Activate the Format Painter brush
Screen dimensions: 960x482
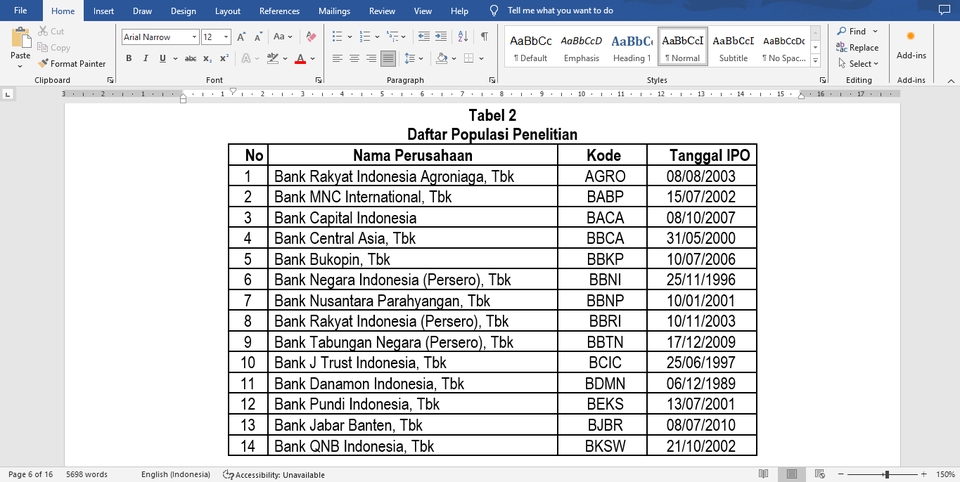pyautogui.click(x=72, y=63)
